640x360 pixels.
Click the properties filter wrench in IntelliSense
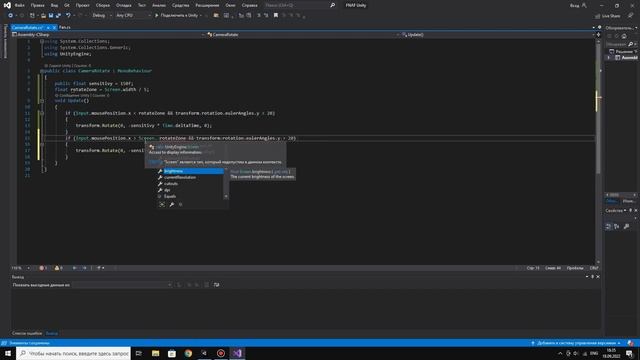click(x=171, y=204)
